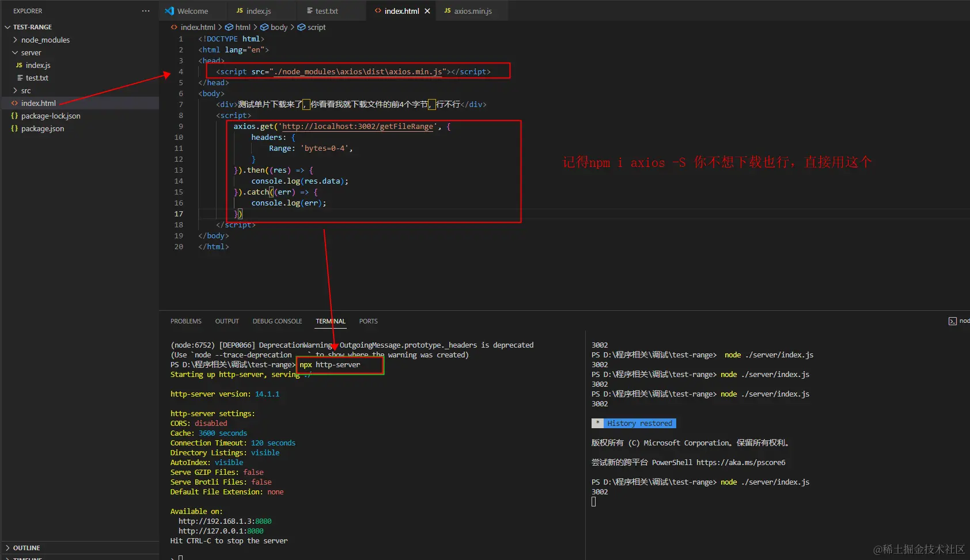Click body element in the breadcrumb
Image resolution: width=970 pixels, height=560 pixels.
point(279,27)
